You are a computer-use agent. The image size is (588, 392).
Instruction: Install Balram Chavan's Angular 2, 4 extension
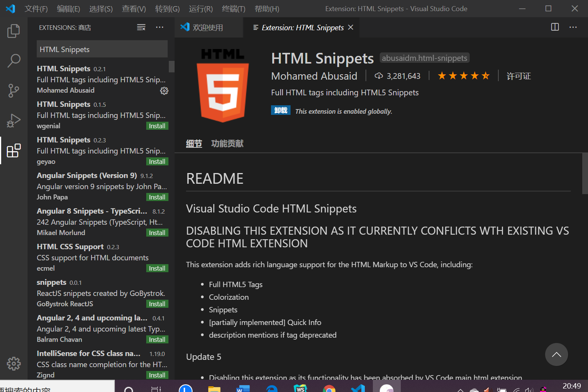tap(157, 340)
